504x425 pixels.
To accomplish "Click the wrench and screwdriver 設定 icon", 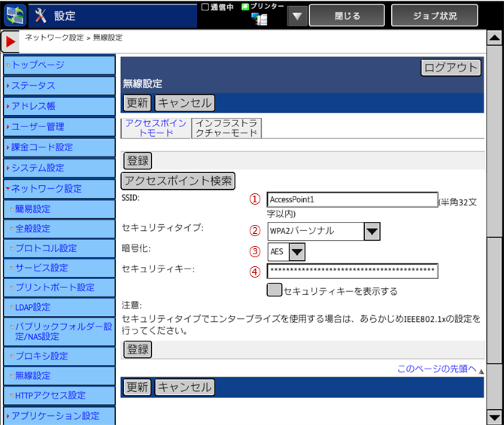I will pos(41,16).
